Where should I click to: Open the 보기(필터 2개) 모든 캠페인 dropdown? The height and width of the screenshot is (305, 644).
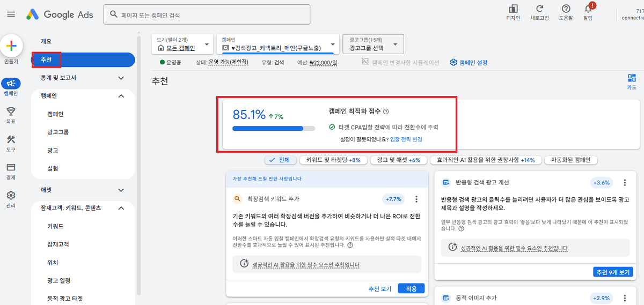coord(183,44)
